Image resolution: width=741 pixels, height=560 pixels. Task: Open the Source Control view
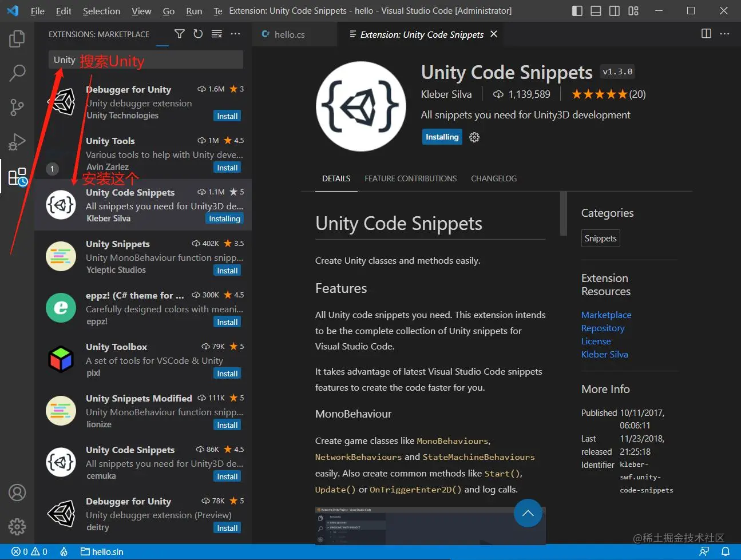[17, 107]
